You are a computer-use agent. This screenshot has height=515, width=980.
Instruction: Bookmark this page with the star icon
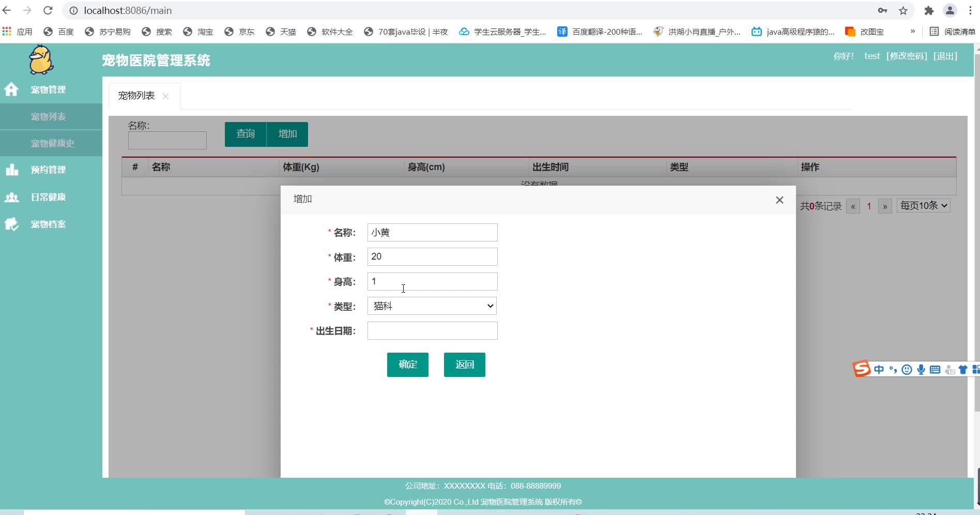(x=903, y=10)
